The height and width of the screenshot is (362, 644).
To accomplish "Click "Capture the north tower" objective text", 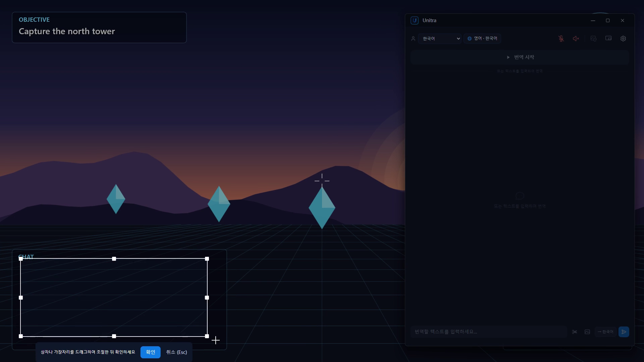I will coord(67,32).
